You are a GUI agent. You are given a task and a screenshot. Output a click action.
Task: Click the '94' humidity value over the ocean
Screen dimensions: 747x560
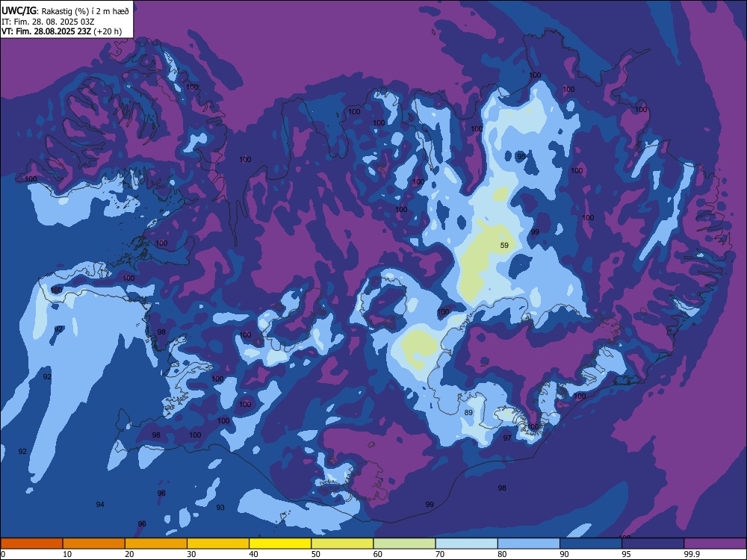coord(100,504)
